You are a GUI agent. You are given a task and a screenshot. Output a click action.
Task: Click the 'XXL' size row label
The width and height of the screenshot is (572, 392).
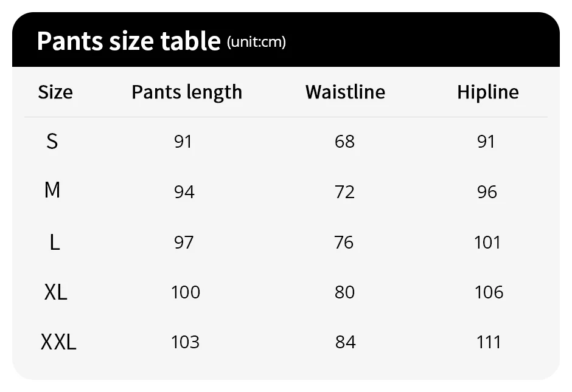[58, 342]
